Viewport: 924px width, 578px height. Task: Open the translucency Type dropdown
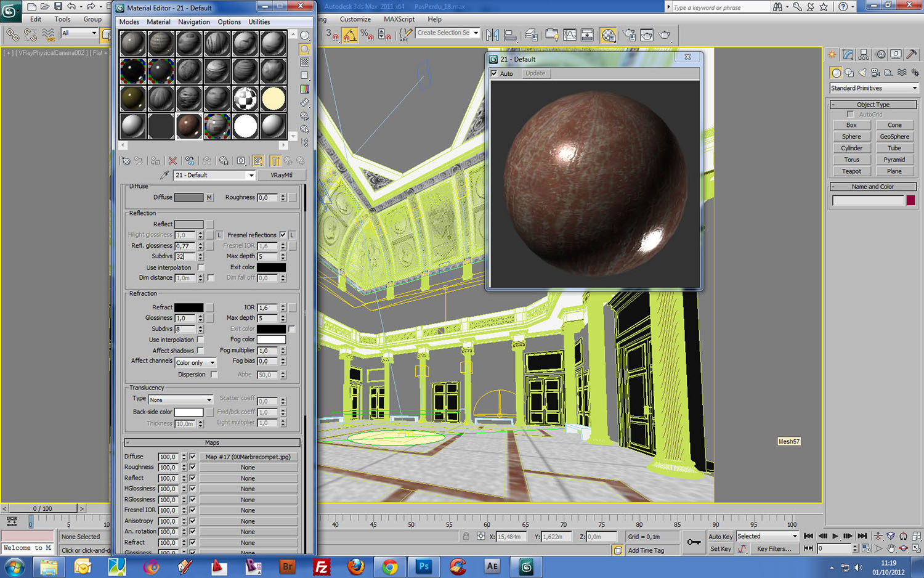pos(180,400)
